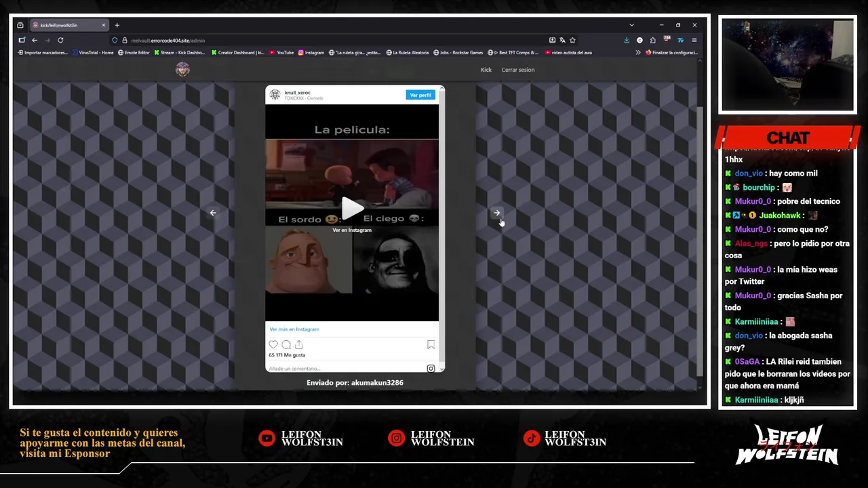The height and width of the screenshot is (488, 868).
Task: Click the translate page icon
Action: tap(562, 40)
